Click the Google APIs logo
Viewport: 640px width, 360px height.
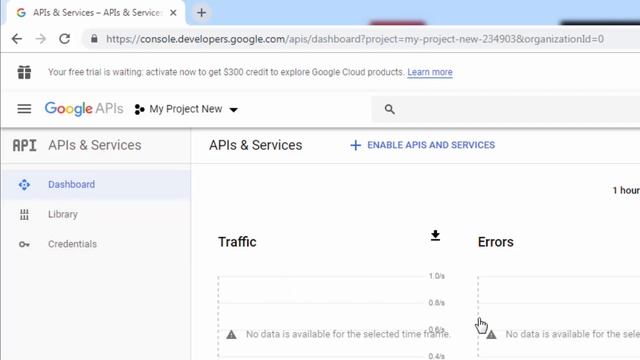[84, 109]
